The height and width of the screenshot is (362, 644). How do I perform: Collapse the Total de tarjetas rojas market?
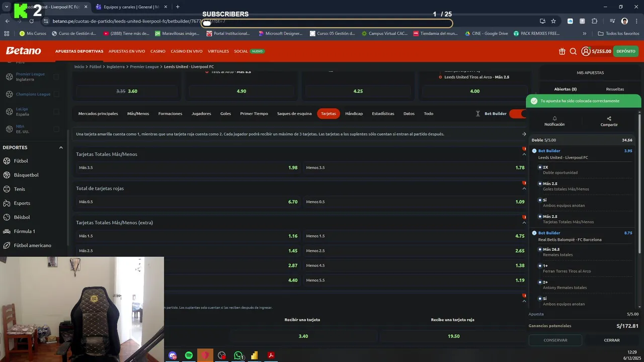[524, 189]
